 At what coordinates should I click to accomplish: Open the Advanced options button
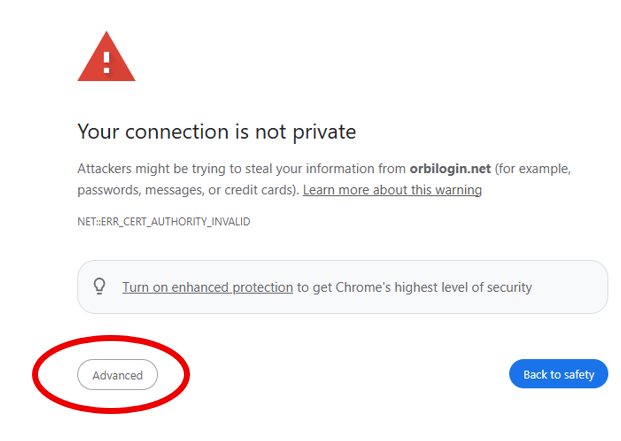(117, 374)
